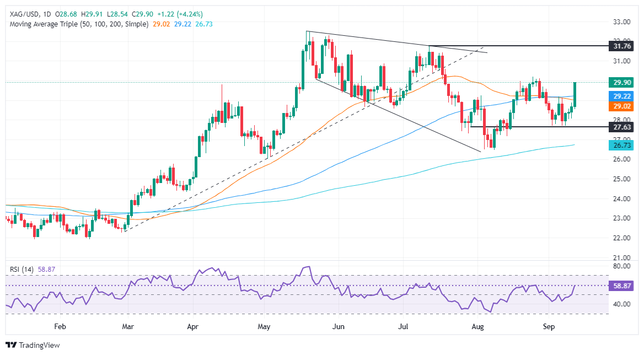Click the XAG/USD symbol title
644x355 pixels.
[x=24, y=14]
